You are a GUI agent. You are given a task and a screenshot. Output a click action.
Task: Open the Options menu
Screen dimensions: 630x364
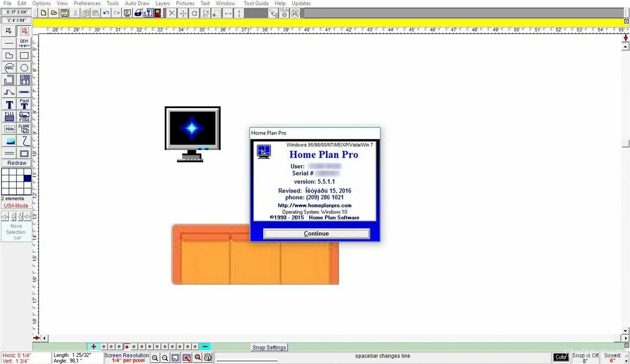pos(42,3)
